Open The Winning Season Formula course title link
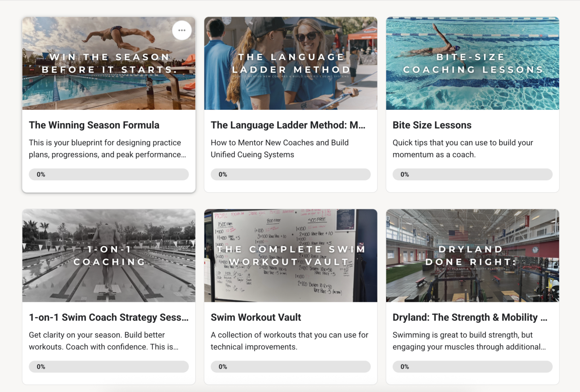The width and height of the screenshot is (580, 392). pos(94,125)
